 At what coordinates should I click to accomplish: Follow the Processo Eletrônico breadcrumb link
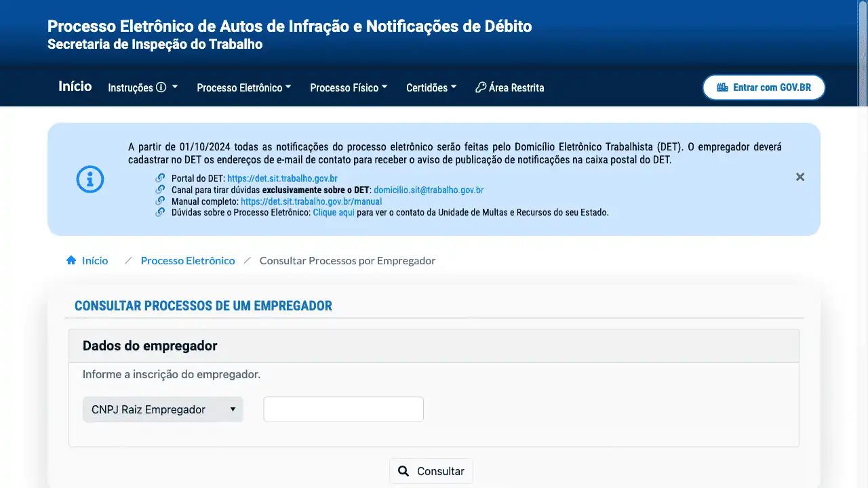(x=188, y=260)
